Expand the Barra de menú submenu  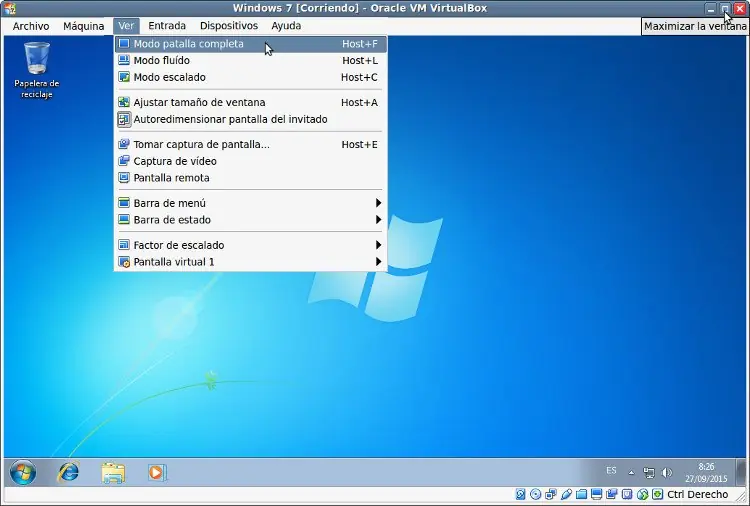click(251, 203)
